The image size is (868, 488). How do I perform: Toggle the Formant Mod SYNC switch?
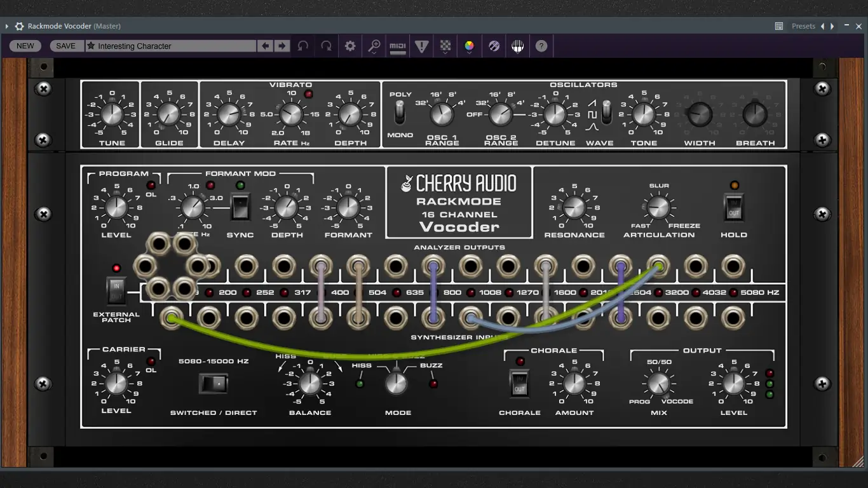(x=240, y=207)
